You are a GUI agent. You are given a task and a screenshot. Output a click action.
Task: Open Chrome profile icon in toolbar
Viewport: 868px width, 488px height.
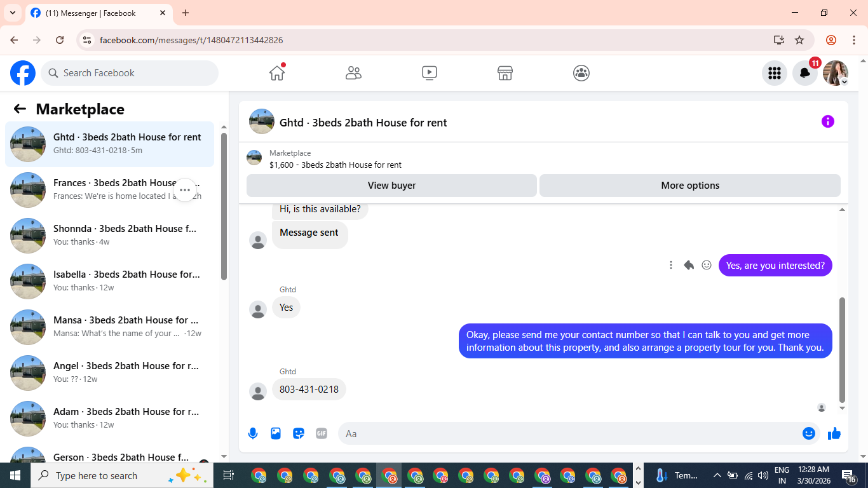[x=831, y=40]
